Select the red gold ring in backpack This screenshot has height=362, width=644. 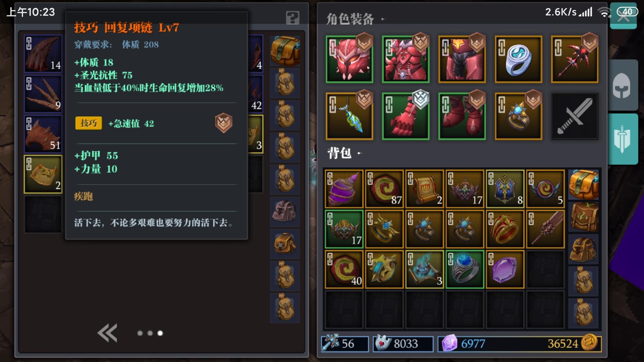(x=505, y=229)
